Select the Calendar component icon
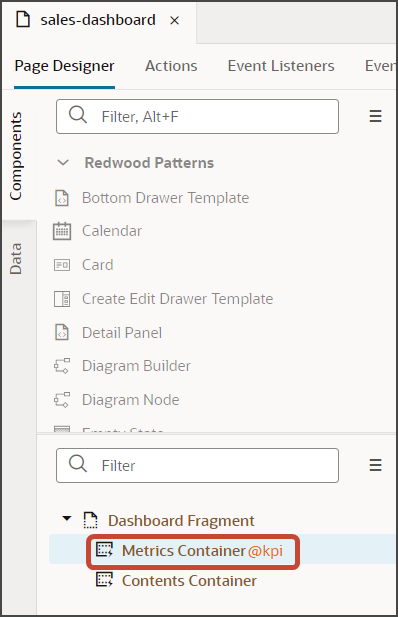The image size is (398, 617). coord(62,231)
